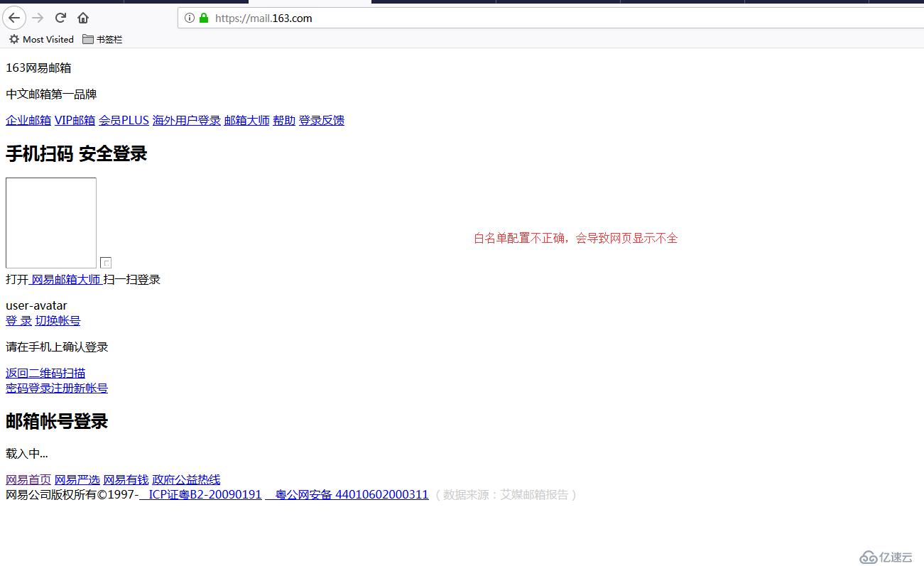Open the 邮箱大师 link in the top row
Screen dimensions: 924x566
point(247,120)
